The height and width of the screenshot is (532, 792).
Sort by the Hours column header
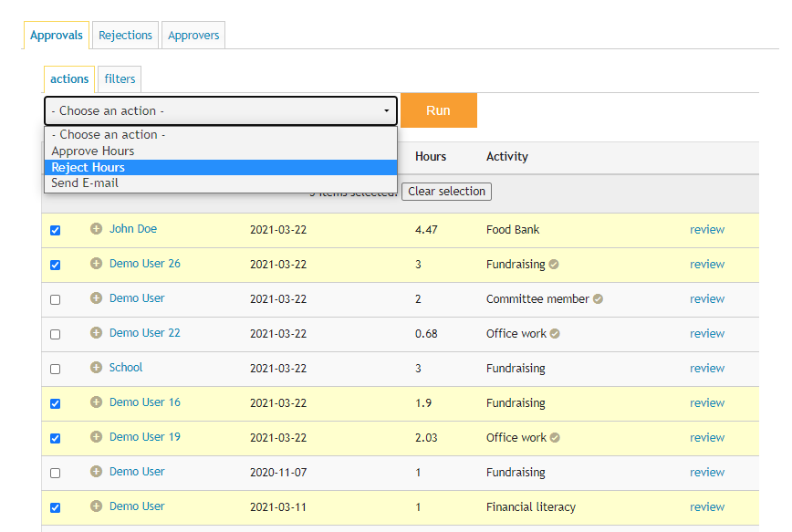[x=431, y=157]
